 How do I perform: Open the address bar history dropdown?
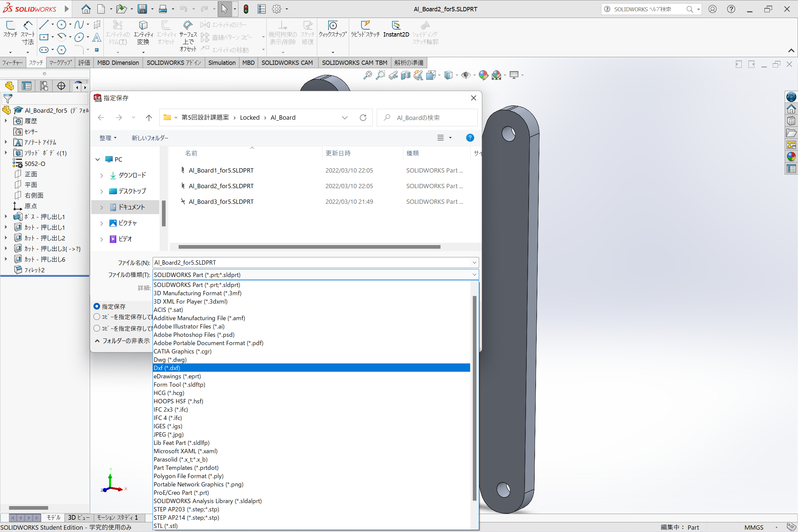click(x=345, y=118)
